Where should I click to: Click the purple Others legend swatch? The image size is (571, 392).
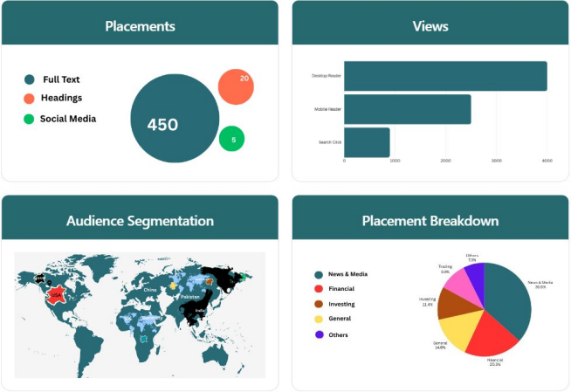point(320,334)
